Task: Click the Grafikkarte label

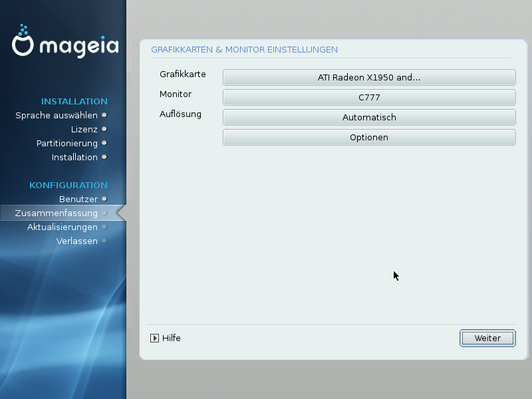Action: (x=182, y=74)
